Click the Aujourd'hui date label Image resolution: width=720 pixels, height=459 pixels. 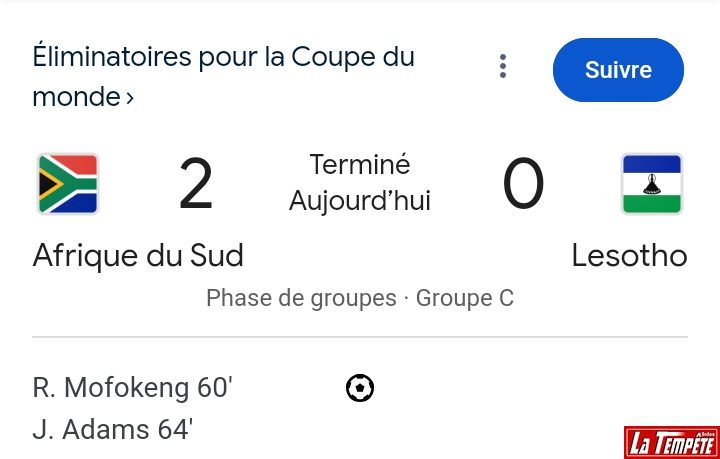click(x=360, y=201)
